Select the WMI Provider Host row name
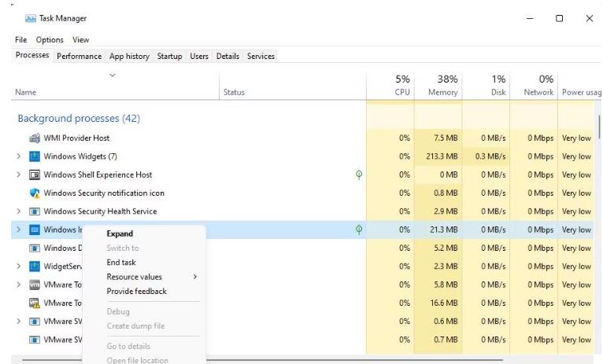 tap(76, 138)
